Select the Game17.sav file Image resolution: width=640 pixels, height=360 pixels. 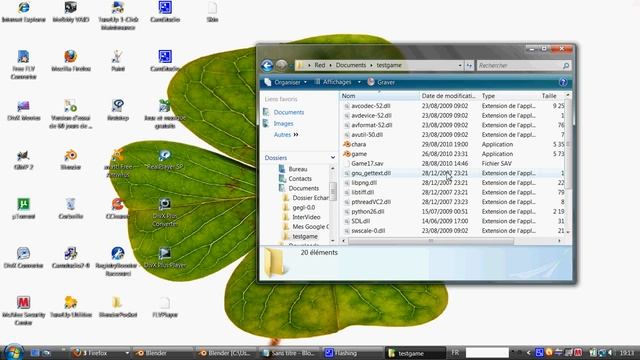pyautogui.click(x=367, y=163)
